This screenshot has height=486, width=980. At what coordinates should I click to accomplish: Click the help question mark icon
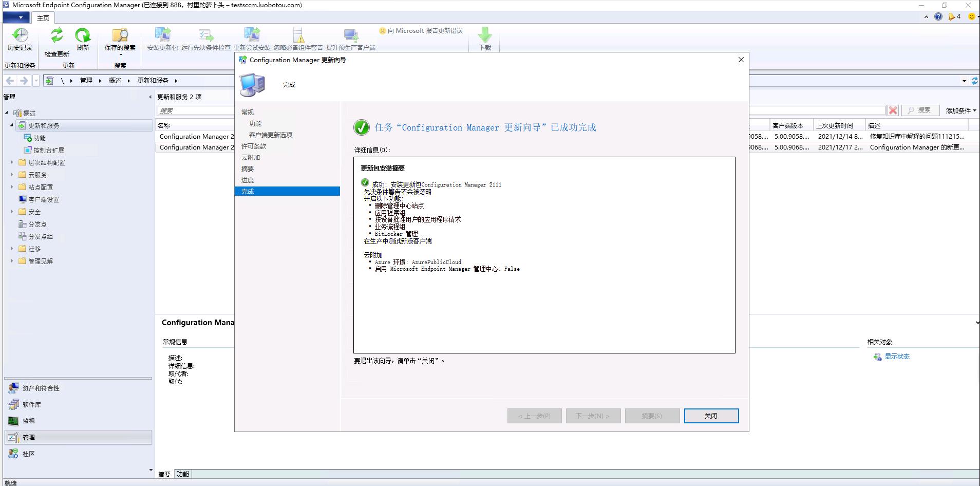pos(938,16)
